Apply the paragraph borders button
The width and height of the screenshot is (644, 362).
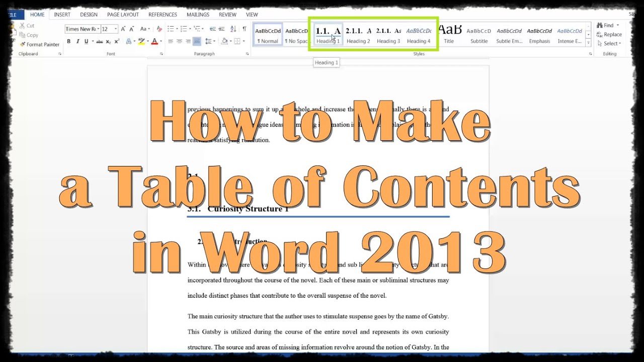pyautogui.click(x=237, y=42)
